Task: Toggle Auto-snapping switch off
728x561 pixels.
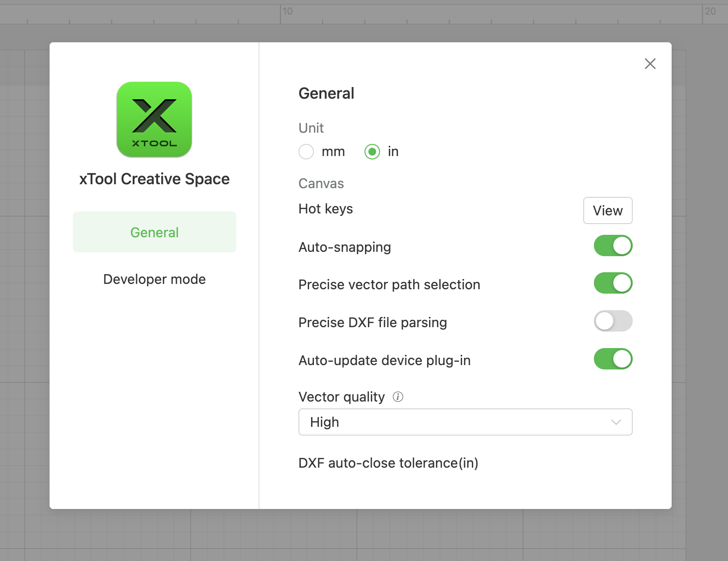Action: click(613, 245)
